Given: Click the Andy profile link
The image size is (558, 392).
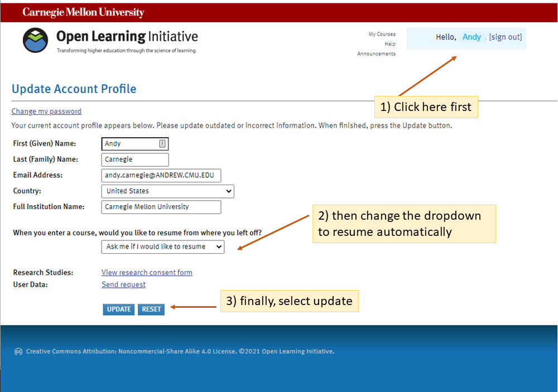Looking at the screenshot, I should point(472,37).
